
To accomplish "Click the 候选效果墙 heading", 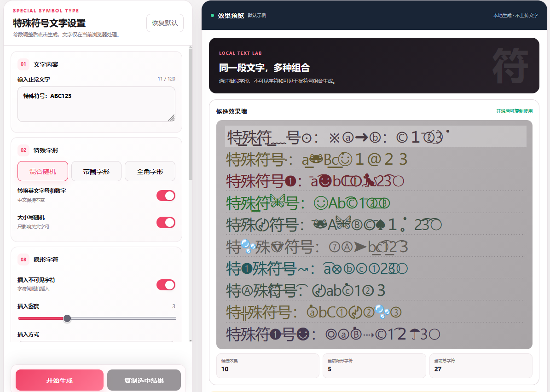I will [232, 111].
